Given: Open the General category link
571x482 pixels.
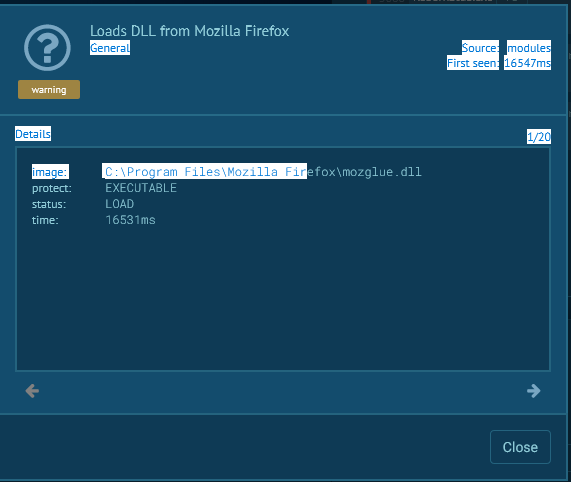Looking at the screenshot, I should 110,48.
